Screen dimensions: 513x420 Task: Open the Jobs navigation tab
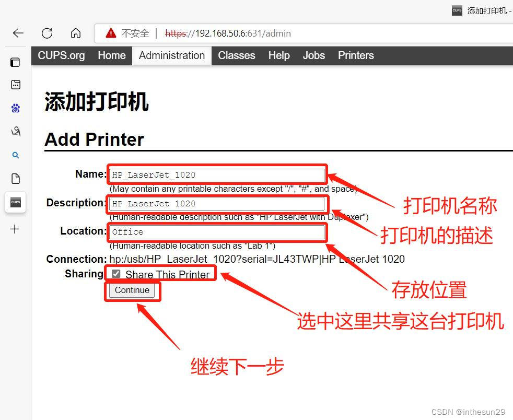point(314,55)
